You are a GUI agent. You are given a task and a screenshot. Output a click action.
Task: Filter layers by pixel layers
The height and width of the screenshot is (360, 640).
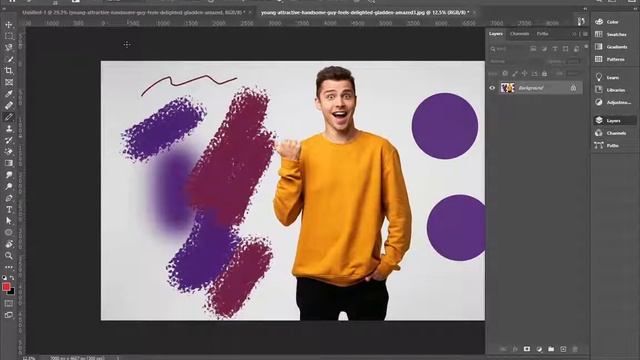(x=533, y=49)
